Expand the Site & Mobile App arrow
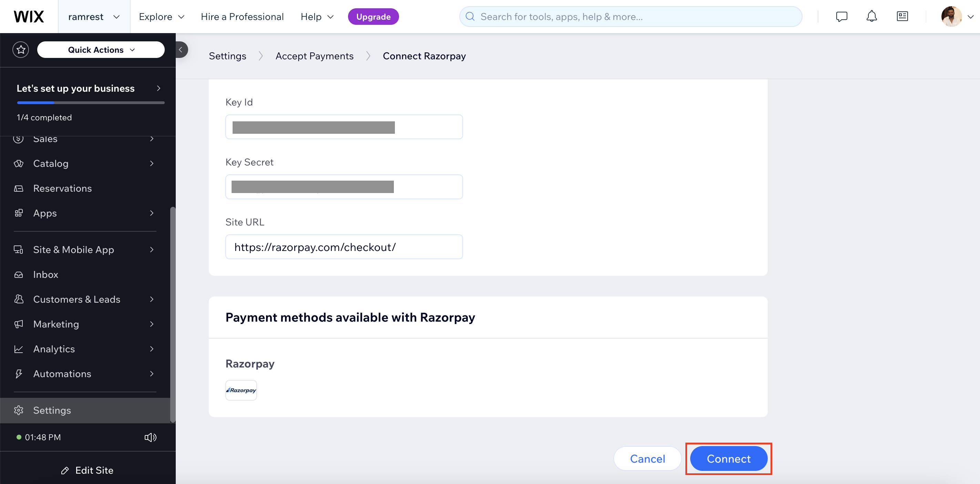Screen dimensions: 980x484 152,250
